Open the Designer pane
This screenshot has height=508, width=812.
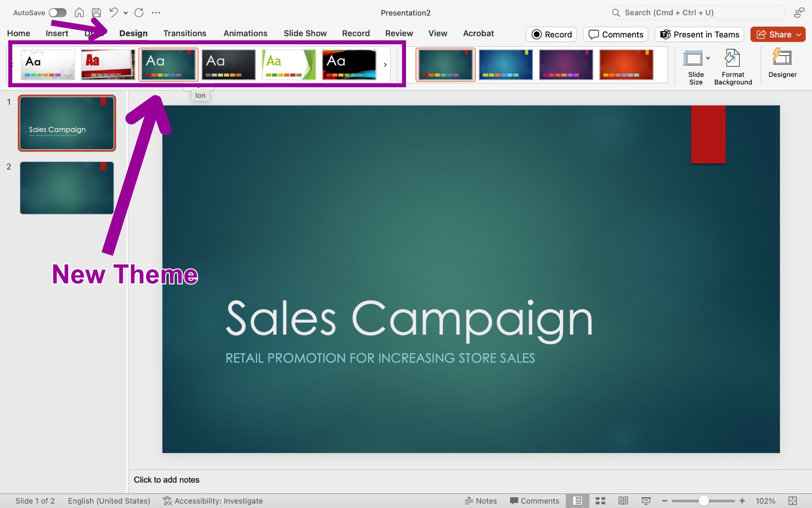782,63
